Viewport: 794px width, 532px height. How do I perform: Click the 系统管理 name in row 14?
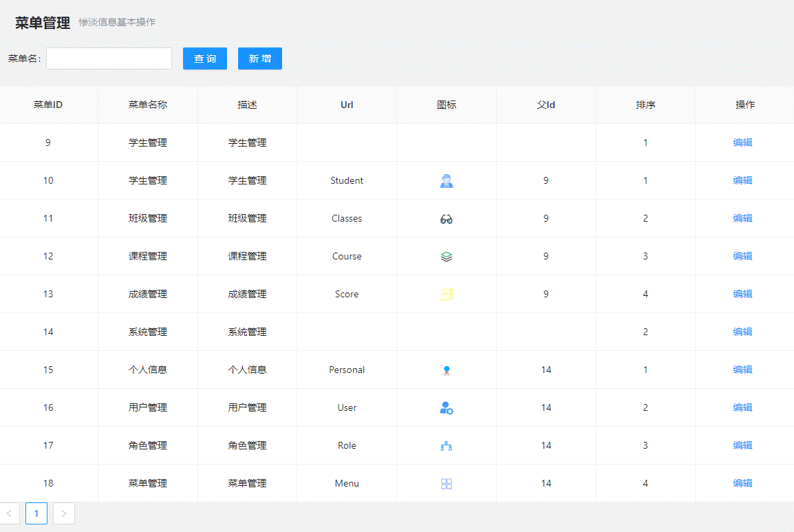pos(147,332)
